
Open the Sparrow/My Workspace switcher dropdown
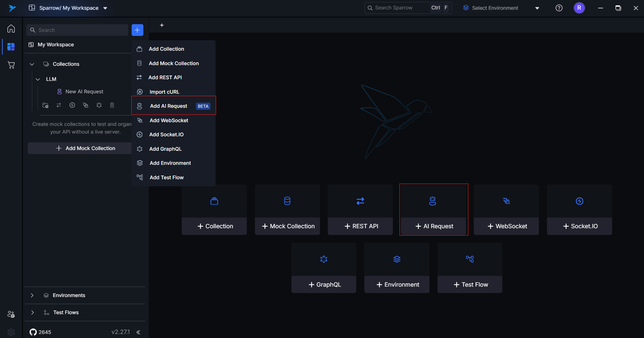pyautogui.click(x=68, y=8)
